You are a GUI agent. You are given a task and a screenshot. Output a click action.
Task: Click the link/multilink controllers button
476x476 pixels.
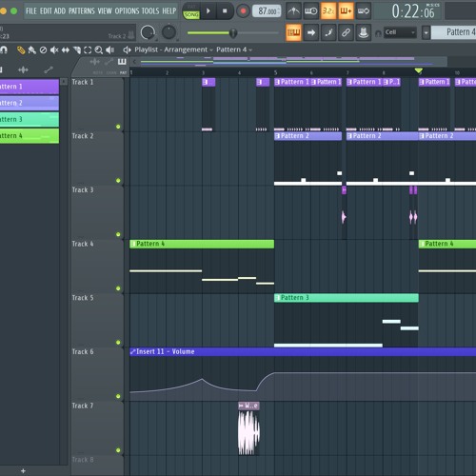346,32
